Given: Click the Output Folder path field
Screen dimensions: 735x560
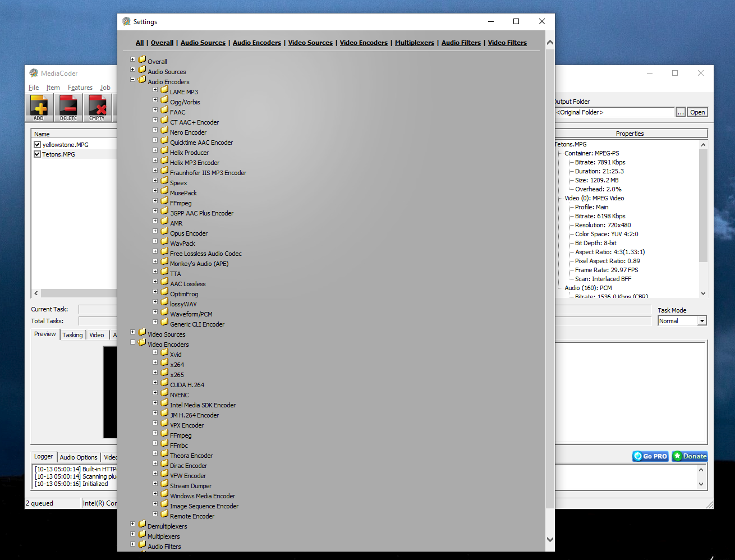Looking at the screenshot, I should [x=614, y=112].
